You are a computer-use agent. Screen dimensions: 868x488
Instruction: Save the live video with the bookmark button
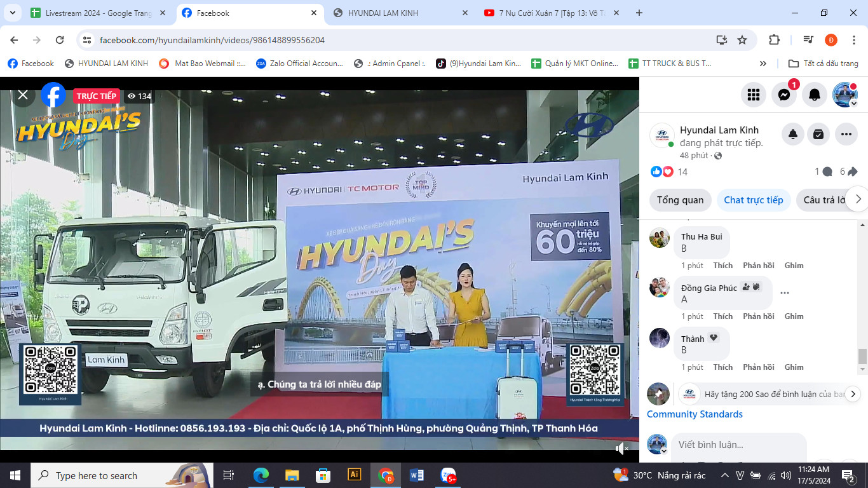point(818,134)
